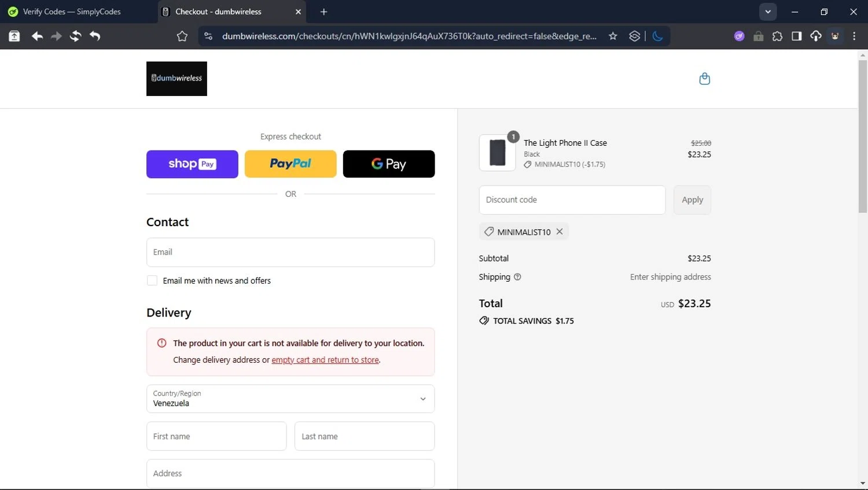The image size is (868, 490).
Task: Click the browser forward arrow
Action: (x=56, y=36)
